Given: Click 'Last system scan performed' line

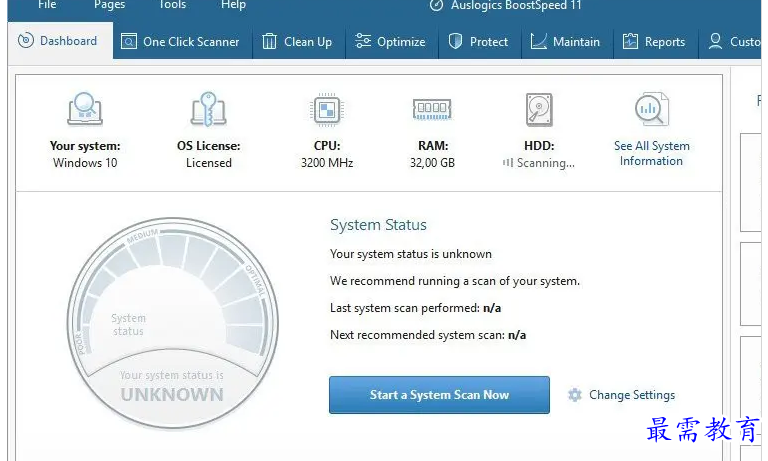Looking at the screenshot, I should click(x=415, y=308).
